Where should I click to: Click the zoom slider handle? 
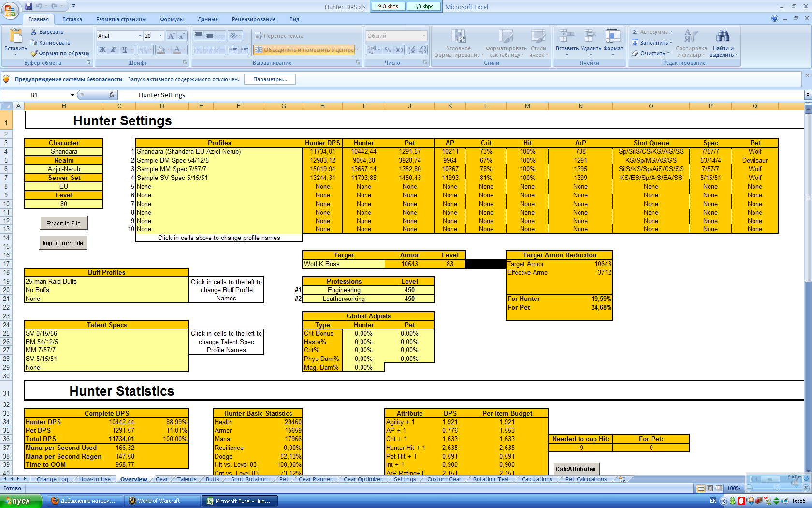coord(777,488)
